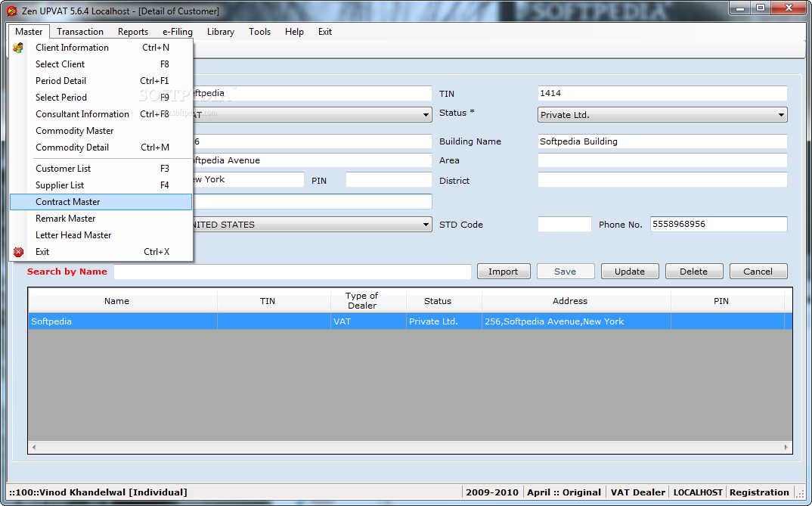Click the Update button
This screenshot has height=506, width=812.
[x=630, y=272]
